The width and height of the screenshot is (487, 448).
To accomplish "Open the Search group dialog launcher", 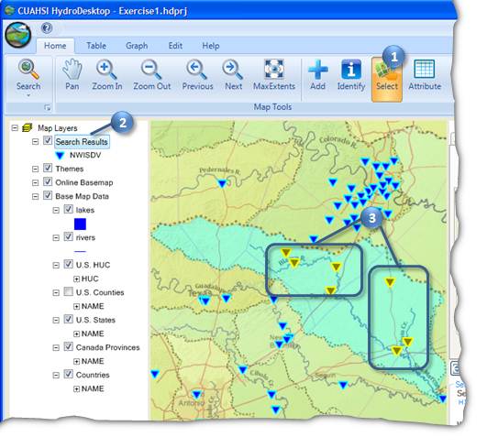I will 47,108.
